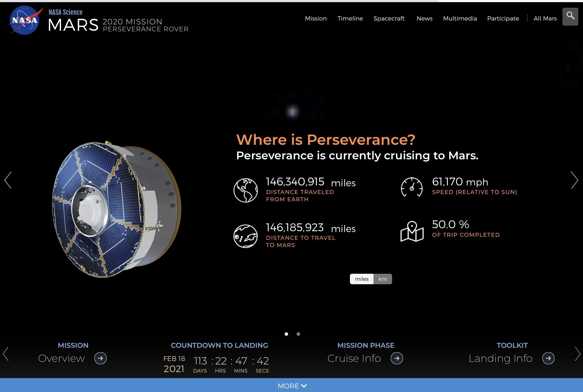Screen dimensions: 583x392
Task: Open Mission Overview arrow circle
Action: (100, 358)
